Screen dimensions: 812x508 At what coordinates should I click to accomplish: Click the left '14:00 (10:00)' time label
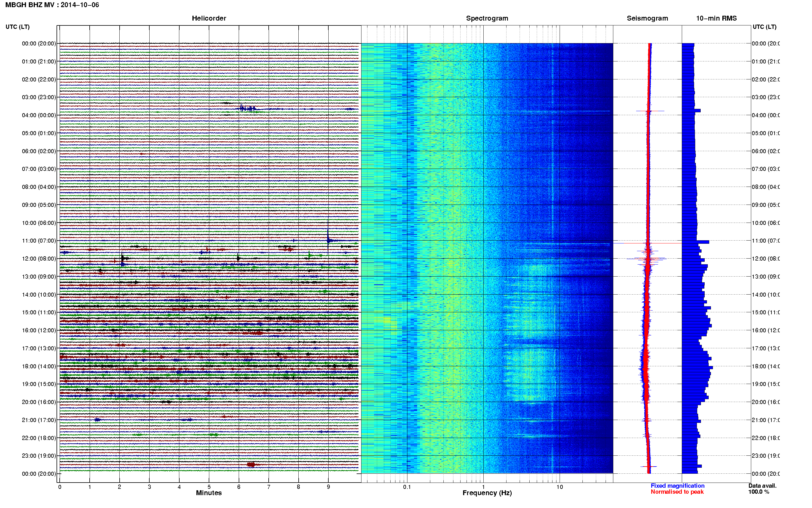click(39, 295)
